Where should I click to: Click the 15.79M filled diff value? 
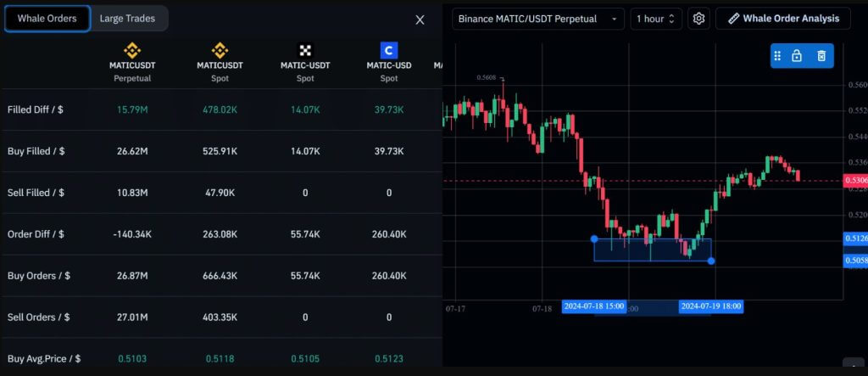(132, 109)
